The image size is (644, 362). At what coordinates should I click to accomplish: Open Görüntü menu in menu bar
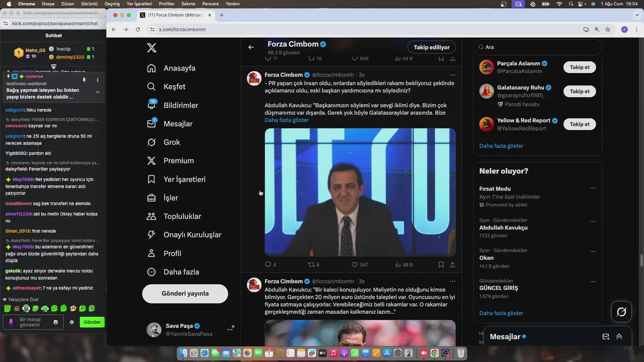[x=89, y=4]
